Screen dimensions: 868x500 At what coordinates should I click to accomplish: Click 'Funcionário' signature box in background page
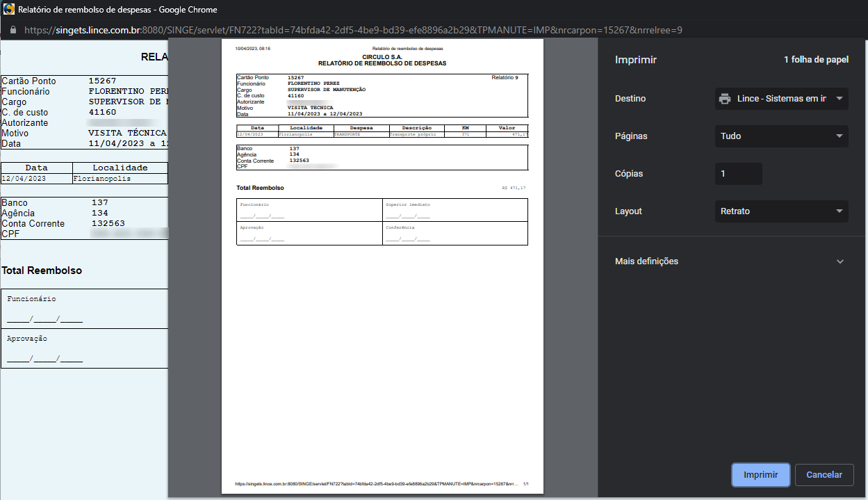[85, 309]
